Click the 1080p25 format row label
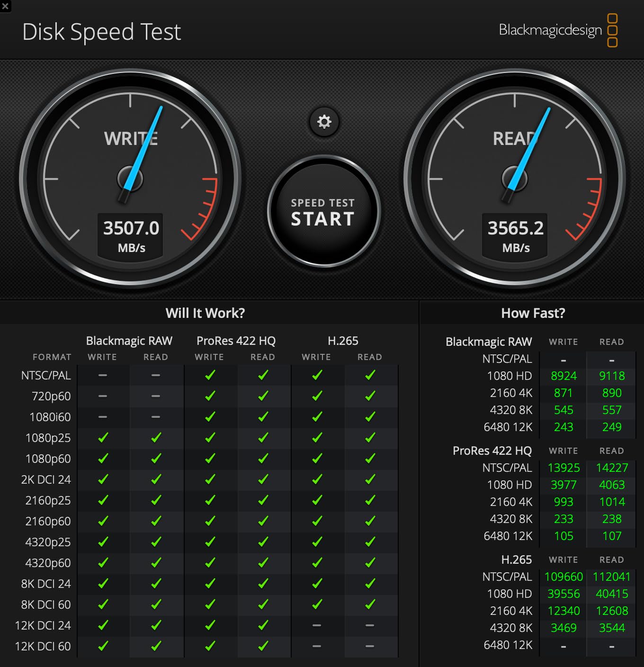644x667 pixels. point(48,438)
